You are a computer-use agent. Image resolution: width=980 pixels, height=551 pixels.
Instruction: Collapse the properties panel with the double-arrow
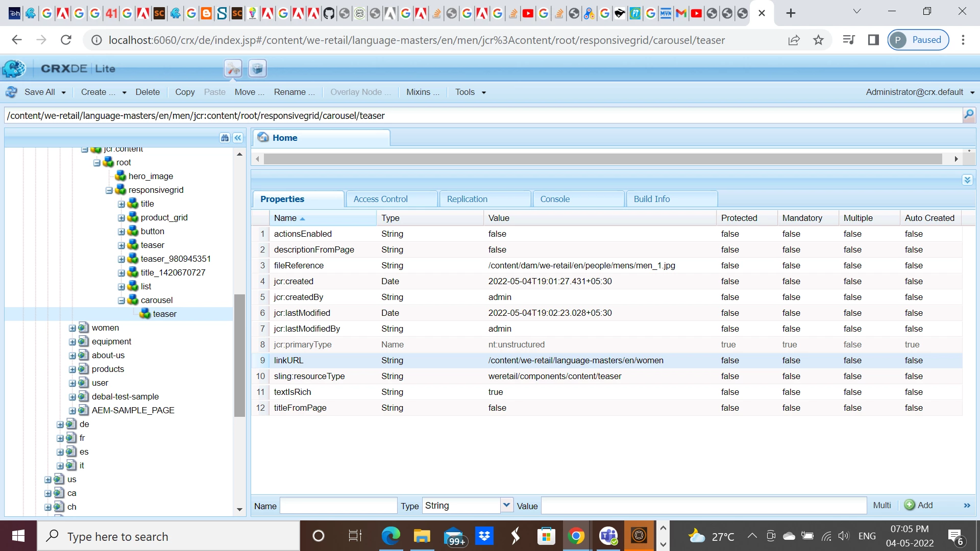[x=967, y=180]
